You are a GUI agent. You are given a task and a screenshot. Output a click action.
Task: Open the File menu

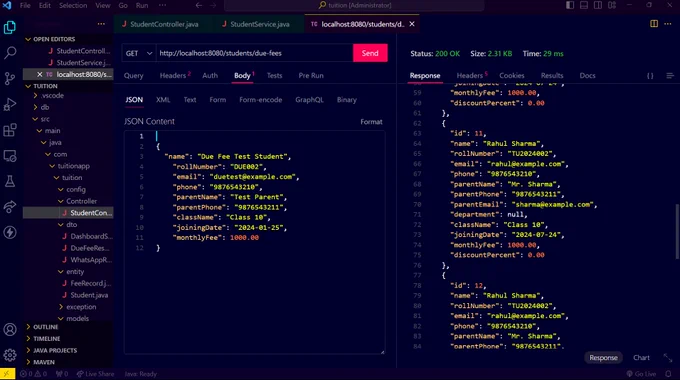tap(25, 5)
